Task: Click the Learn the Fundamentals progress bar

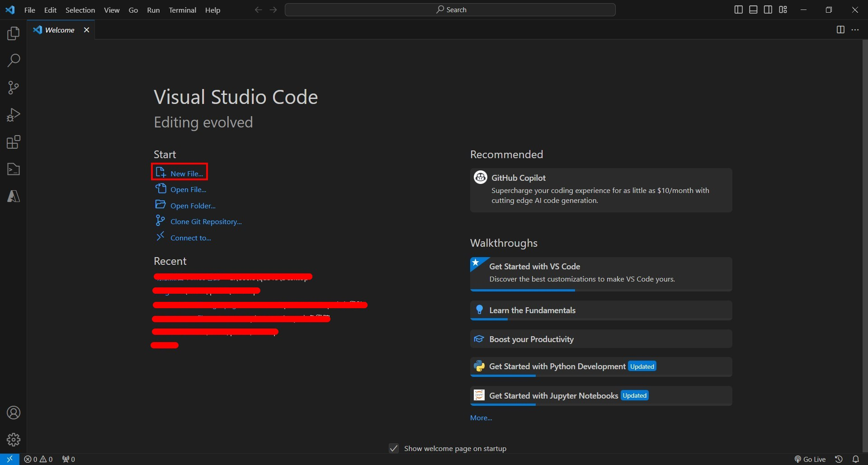Action: click(490, 319)
